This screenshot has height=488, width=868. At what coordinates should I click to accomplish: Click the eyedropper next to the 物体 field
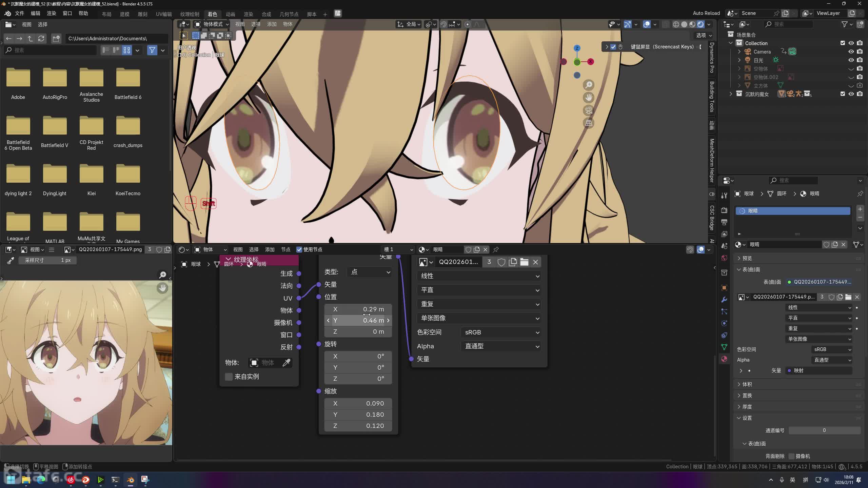pos(286,363)
